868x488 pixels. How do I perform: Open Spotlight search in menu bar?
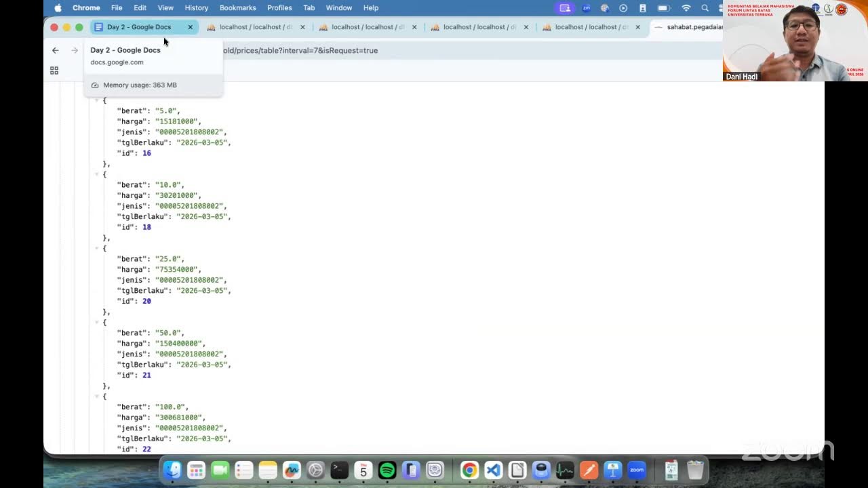click(x=705, y=8)
